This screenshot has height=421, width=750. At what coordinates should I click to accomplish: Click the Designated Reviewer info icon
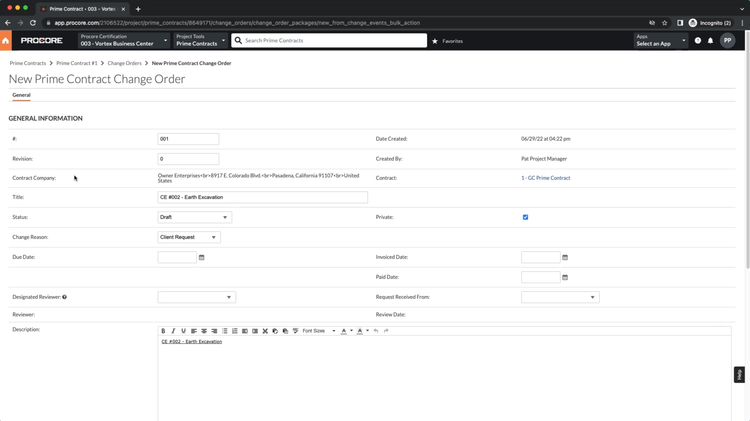pos(65,297)
